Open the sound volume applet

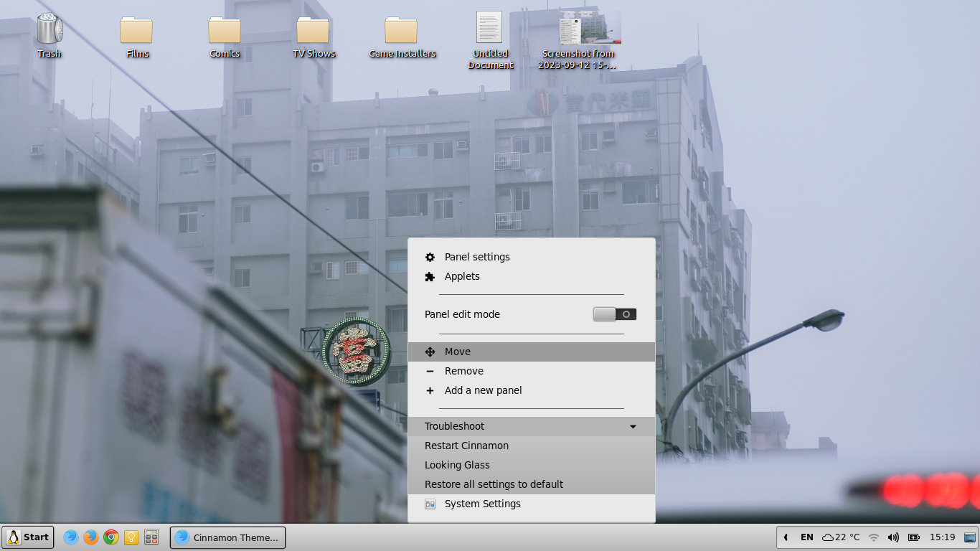[893, 537]
